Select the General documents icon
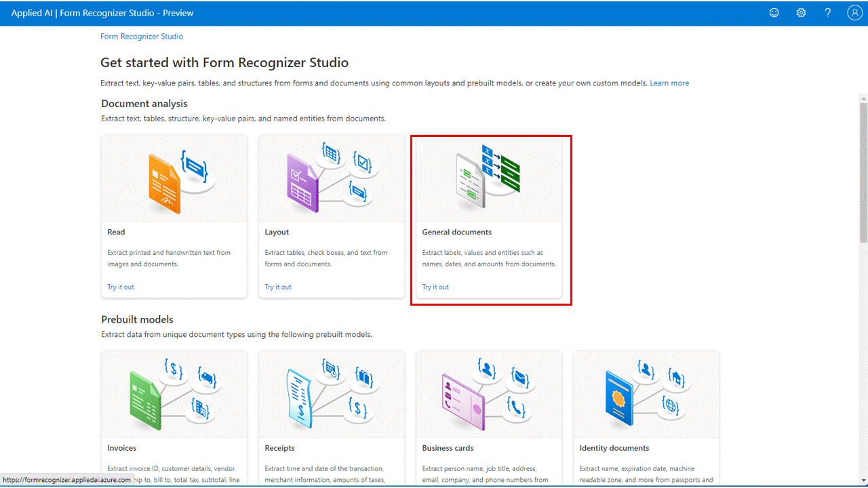 pos(489,177)
